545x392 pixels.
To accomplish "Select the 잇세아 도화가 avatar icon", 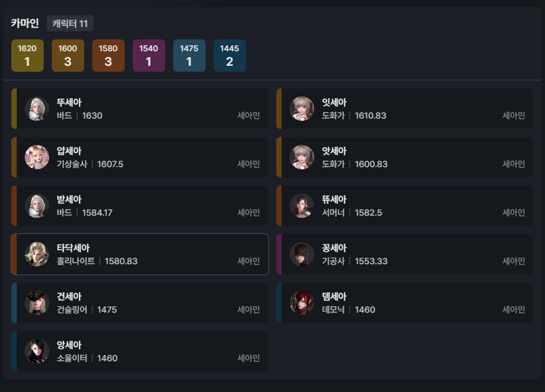I will pos(302,109).
